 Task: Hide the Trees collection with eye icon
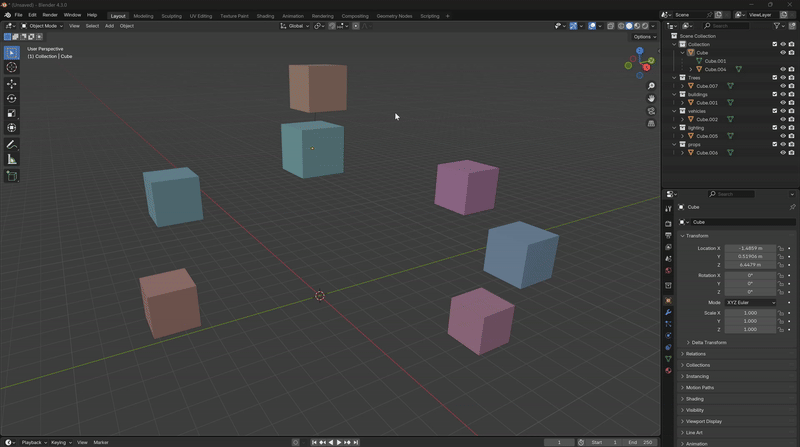point(783,77)
